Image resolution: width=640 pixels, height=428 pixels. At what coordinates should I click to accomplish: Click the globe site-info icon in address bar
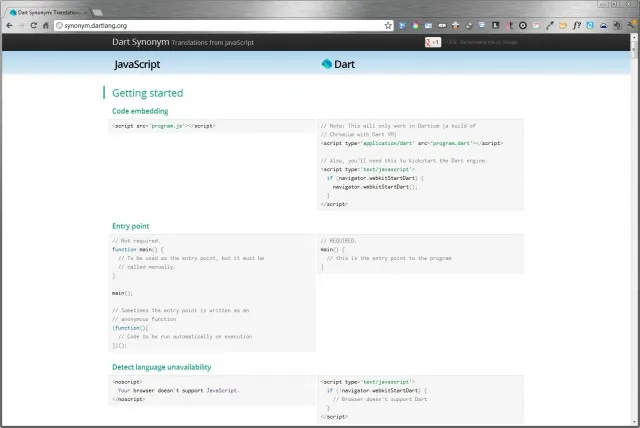coord(59,25)
